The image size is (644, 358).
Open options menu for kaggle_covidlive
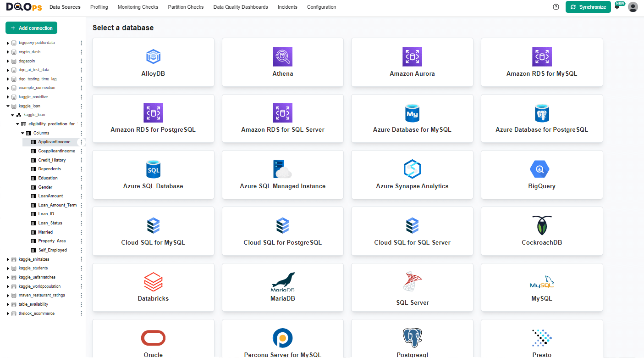click(x=82, y=97)
